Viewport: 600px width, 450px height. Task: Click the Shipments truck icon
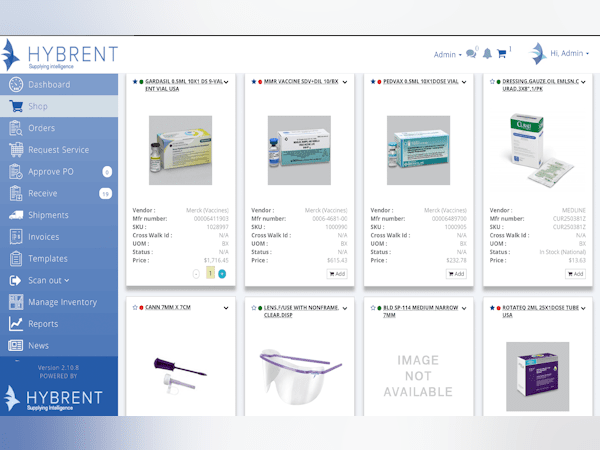(x=15, y=215)
